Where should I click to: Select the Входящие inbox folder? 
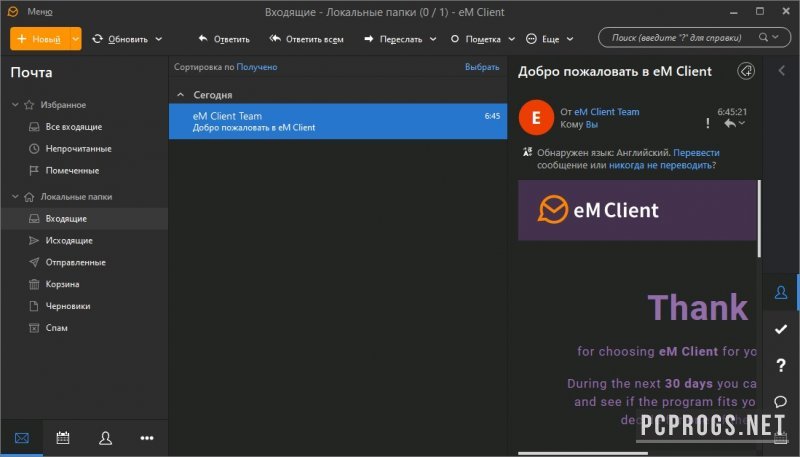click(x=84, y=218)
